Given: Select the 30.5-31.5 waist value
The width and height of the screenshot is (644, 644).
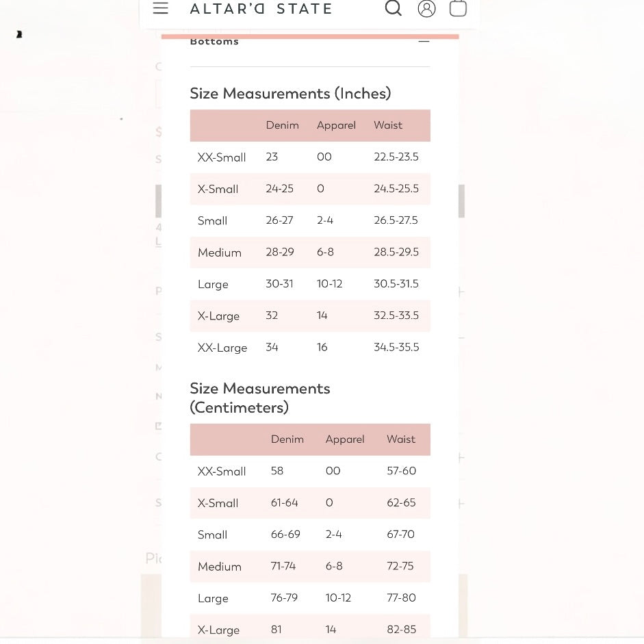Looking at the screenshot, I should (x=396, y=284).
